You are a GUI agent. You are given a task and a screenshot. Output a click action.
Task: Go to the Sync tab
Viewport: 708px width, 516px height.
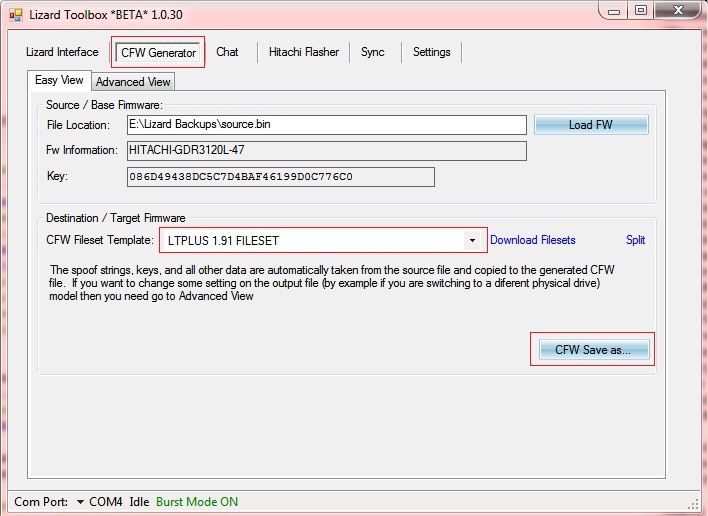pyautogui.click(x=373, y=52)
